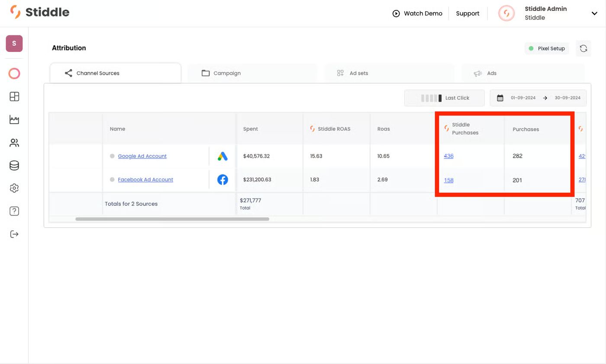The width and height of the screenshot is (606, 364).
Task: Open the dashboard grid icon in sidebar
Action: pyautogui.click(x=14, y=96)
